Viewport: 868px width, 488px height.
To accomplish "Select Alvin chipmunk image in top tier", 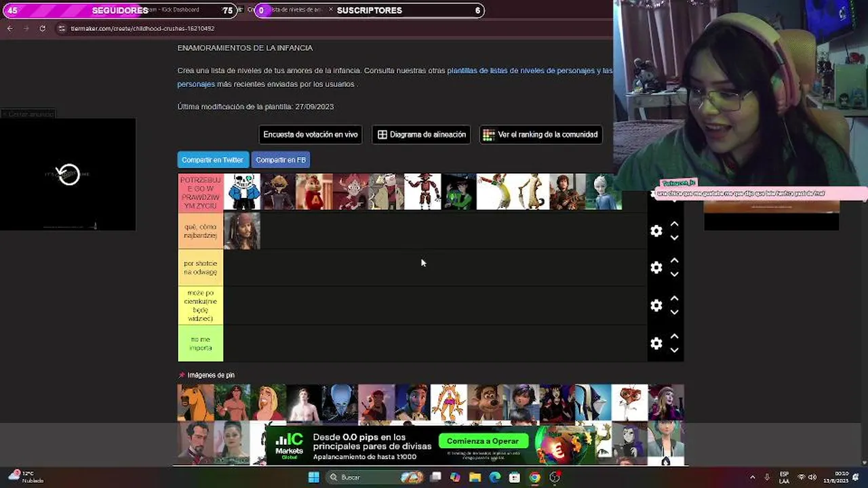I will point(314,192).
